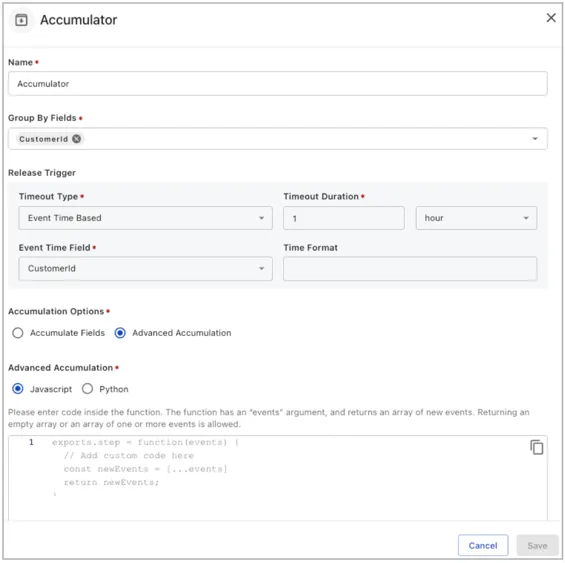
Task: Click the Cancel button
Action: point(483,545)
